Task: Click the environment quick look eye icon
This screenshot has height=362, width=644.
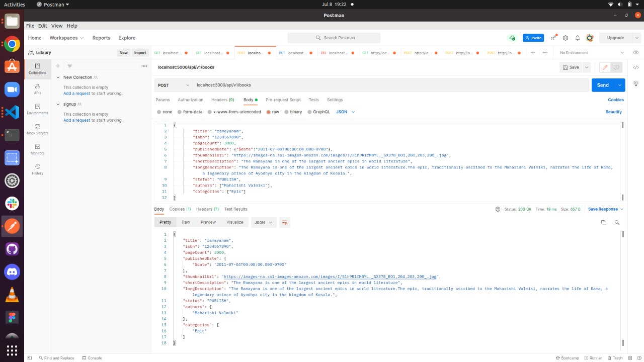Action: 636,53
